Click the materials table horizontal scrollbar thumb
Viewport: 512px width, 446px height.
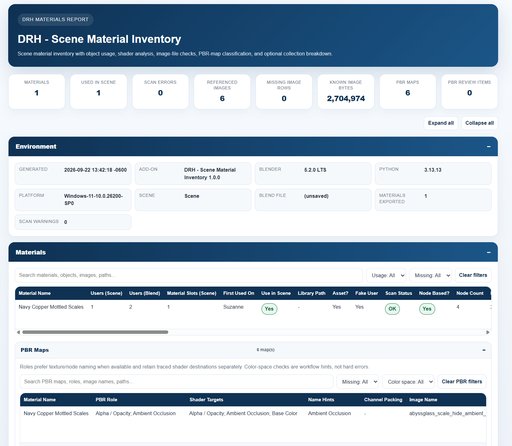95,332
